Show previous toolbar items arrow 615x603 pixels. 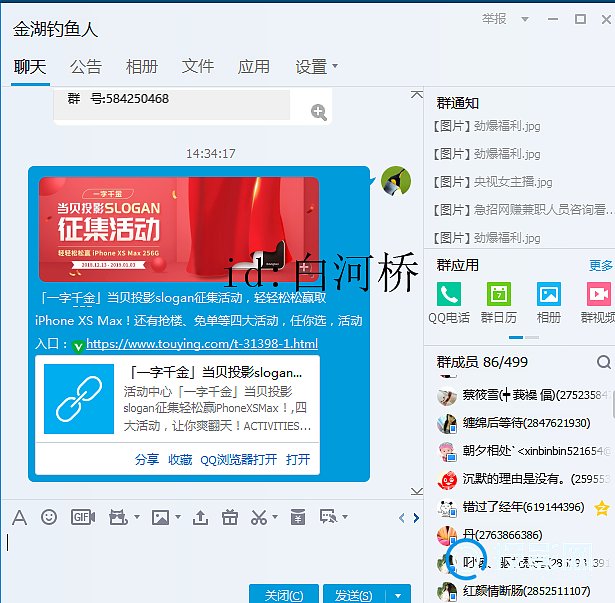(402, 518)
